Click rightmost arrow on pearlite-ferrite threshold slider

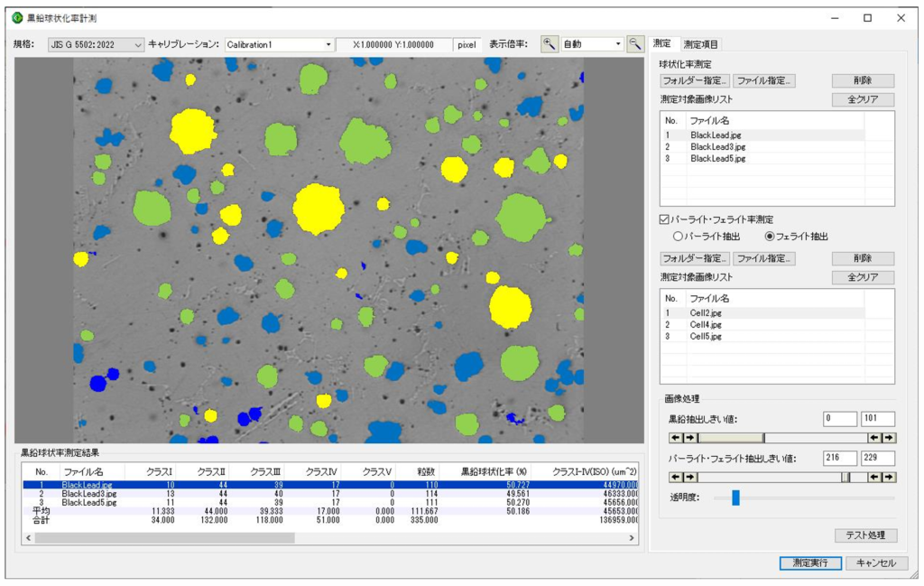pyautogui.click(x=889, y=477)
